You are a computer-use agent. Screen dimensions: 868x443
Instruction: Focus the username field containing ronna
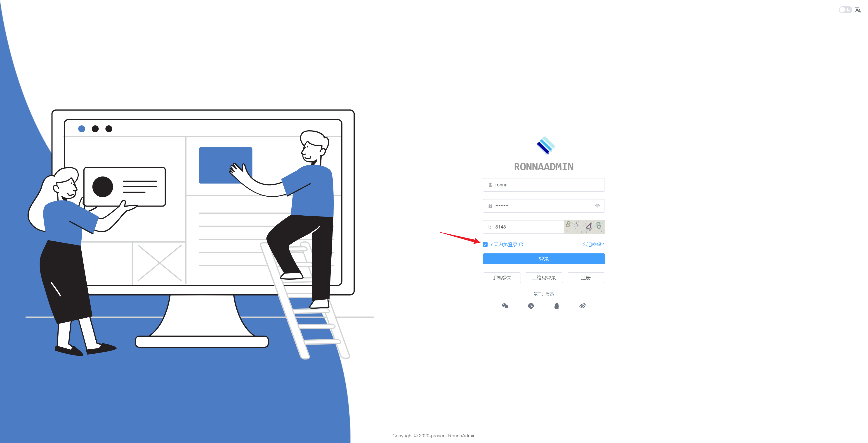tap(543, 185)
